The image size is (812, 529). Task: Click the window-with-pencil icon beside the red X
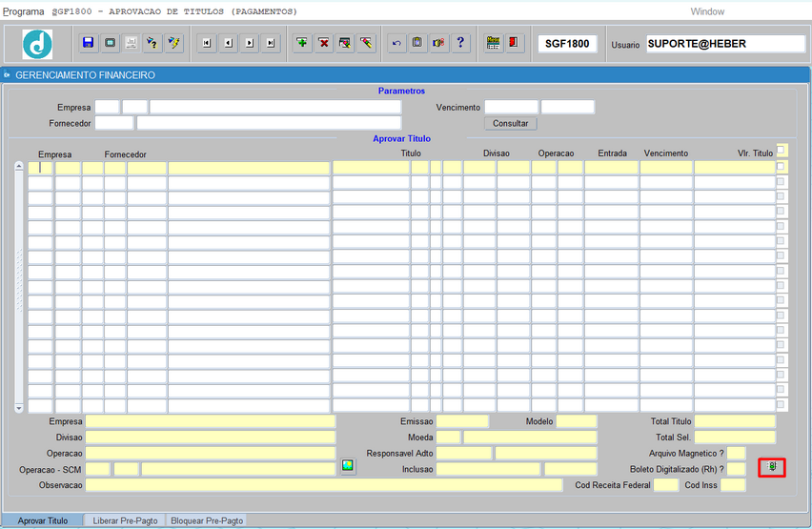pos(345,43)
